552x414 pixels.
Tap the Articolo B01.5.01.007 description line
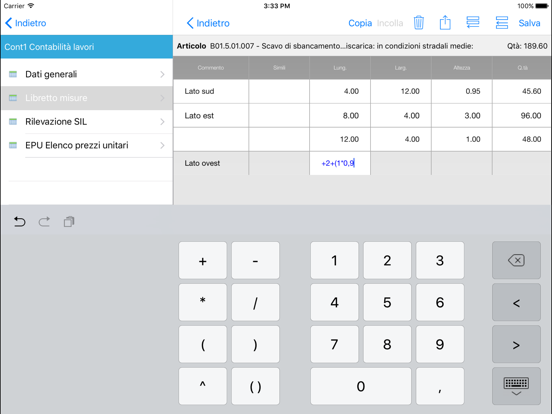(x=325, y=46)
